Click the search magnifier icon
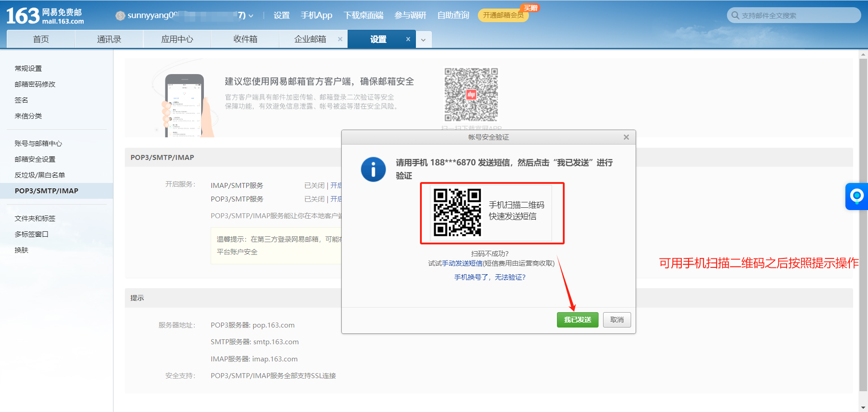Image resolution: width=868 pixels, height=412 pixels. point(735,15)
